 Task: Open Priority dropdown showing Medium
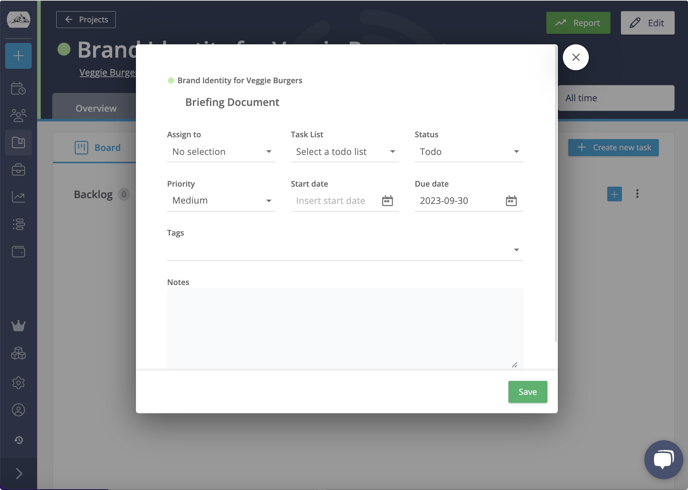221,201
